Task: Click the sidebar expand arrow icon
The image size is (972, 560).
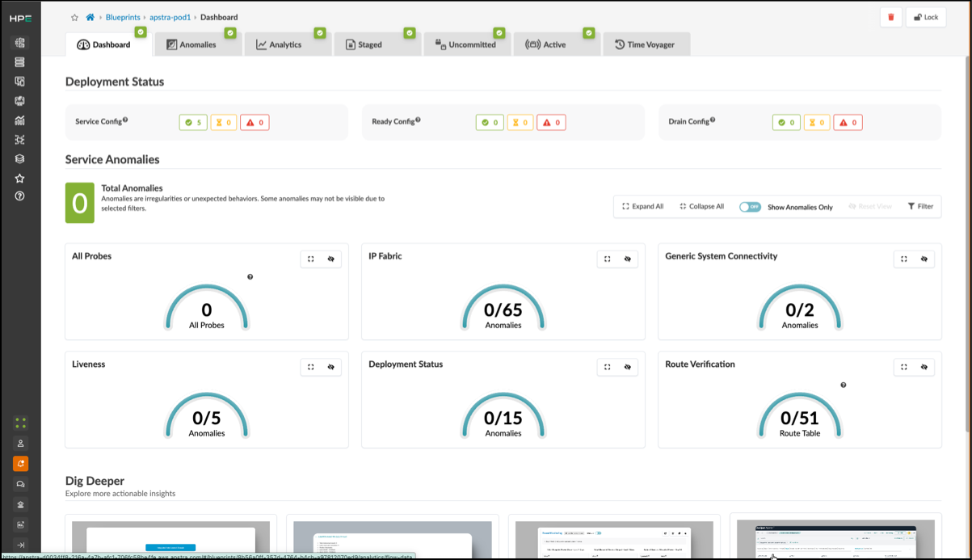Action: click(x=20, y=545)
